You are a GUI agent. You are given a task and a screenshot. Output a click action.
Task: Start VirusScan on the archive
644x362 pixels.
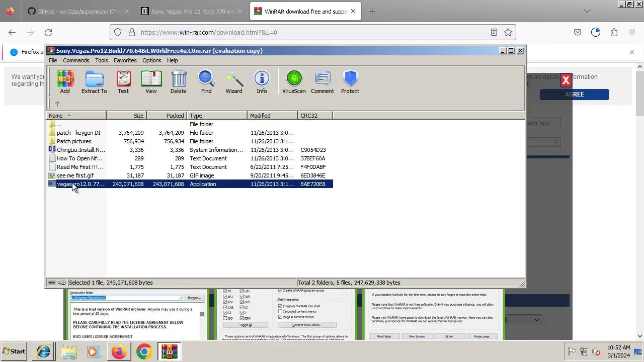pos(294,82)
